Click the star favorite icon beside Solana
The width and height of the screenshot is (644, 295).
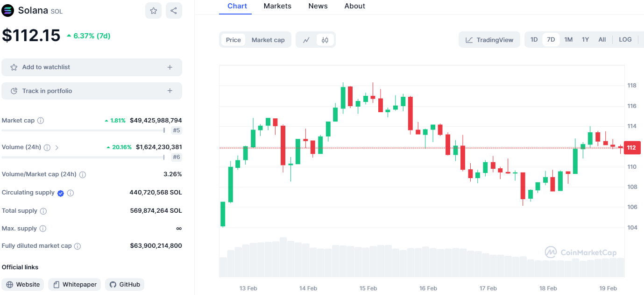153,11
